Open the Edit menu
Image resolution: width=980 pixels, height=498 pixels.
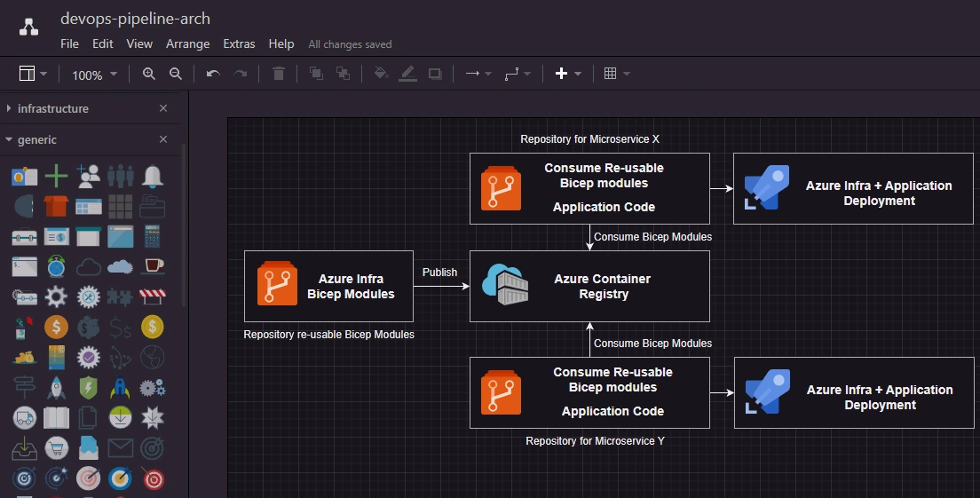[x=102, y=43]
